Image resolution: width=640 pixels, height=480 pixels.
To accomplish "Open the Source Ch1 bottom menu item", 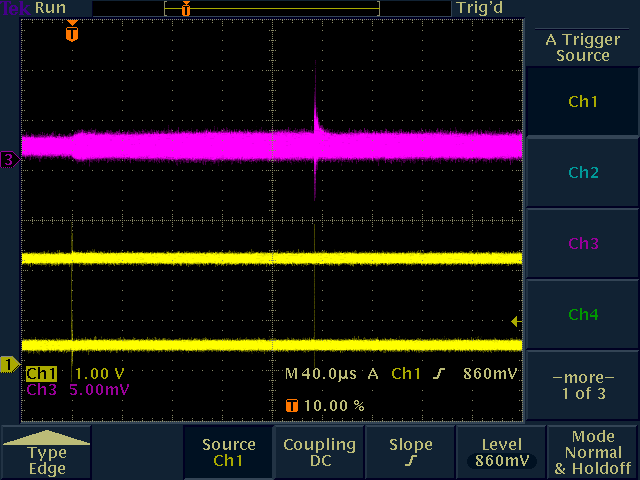I will pyautogui.click(x=228, y=453).
